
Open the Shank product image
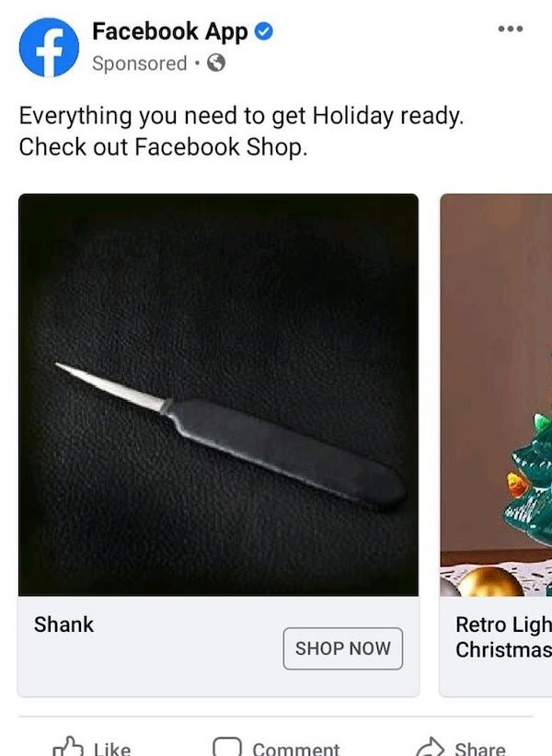(218, 395)
